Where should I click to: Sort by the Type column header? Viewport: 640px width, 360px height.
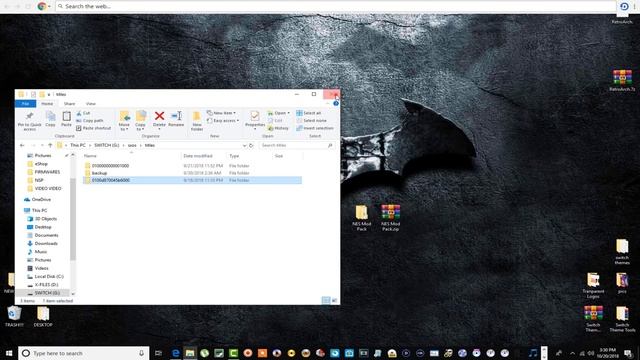coord(234,156)
